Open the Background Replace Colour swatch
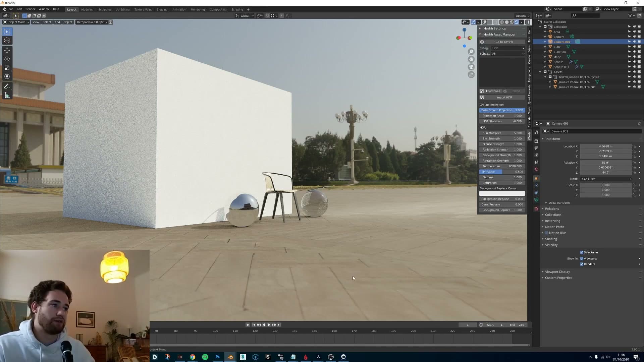This screenshot has width=644, height=362. [502, 193]
